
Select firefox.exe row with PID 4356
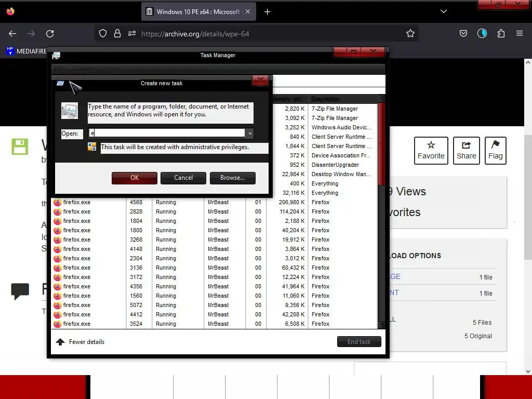tap(214, 286)
